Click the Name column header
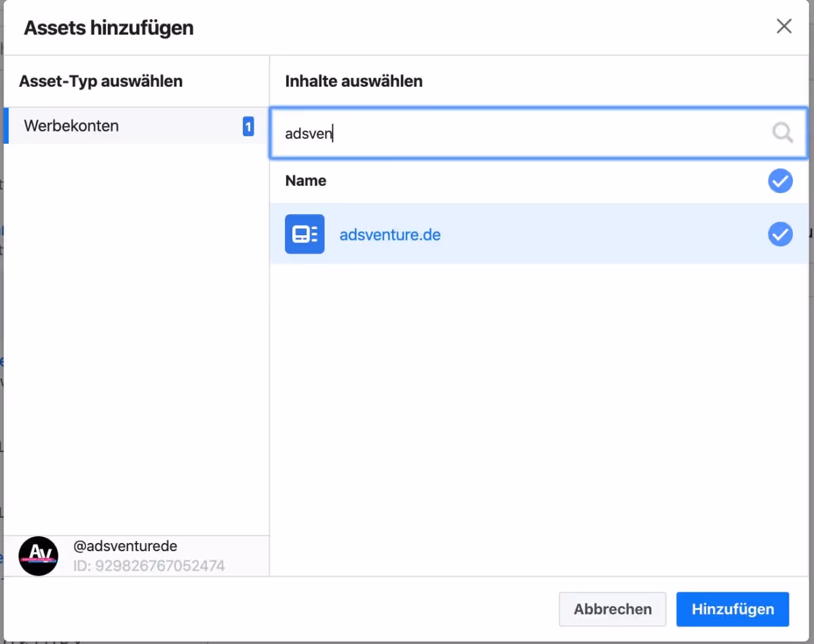Viewport: 814px width, 644px height. pos(306,181)
